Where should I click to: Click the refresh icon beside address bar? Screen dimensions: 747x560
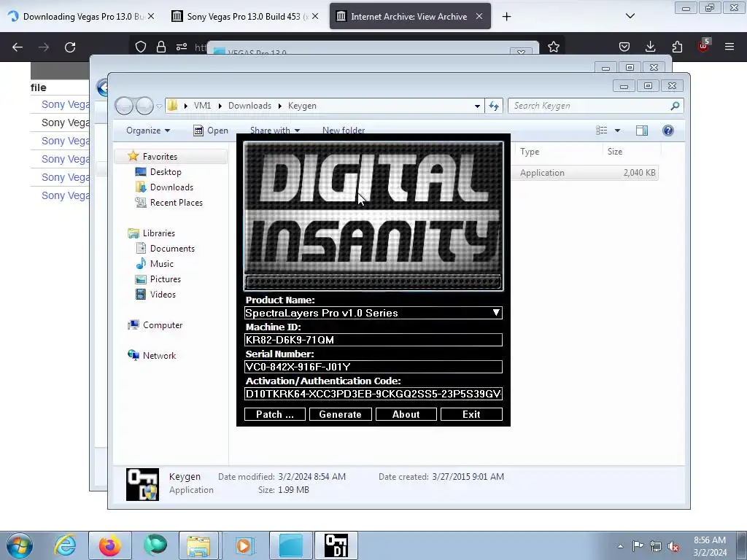click(494, 106)
